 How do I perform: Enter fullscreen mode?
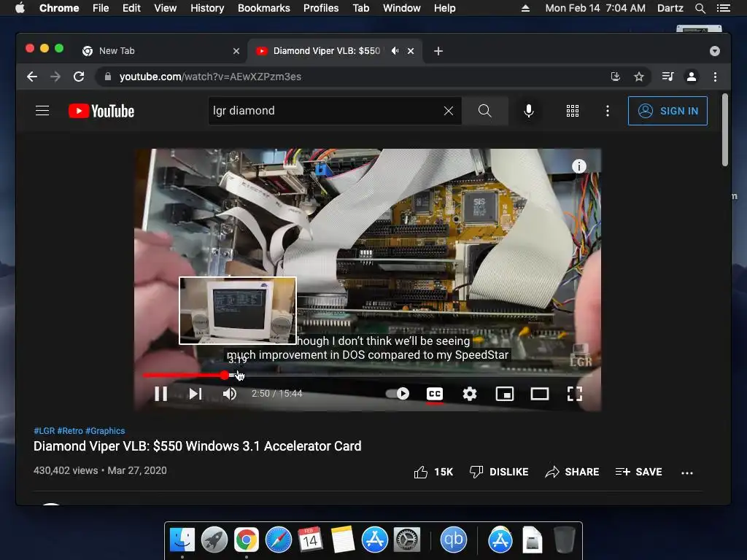coord(575,394)
